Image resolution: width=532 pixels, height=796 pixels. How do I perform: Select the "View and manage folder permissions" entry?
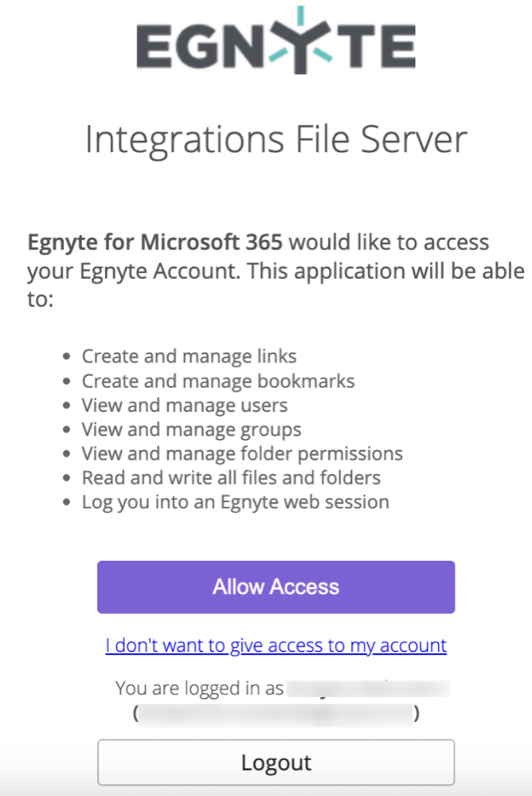241,453
